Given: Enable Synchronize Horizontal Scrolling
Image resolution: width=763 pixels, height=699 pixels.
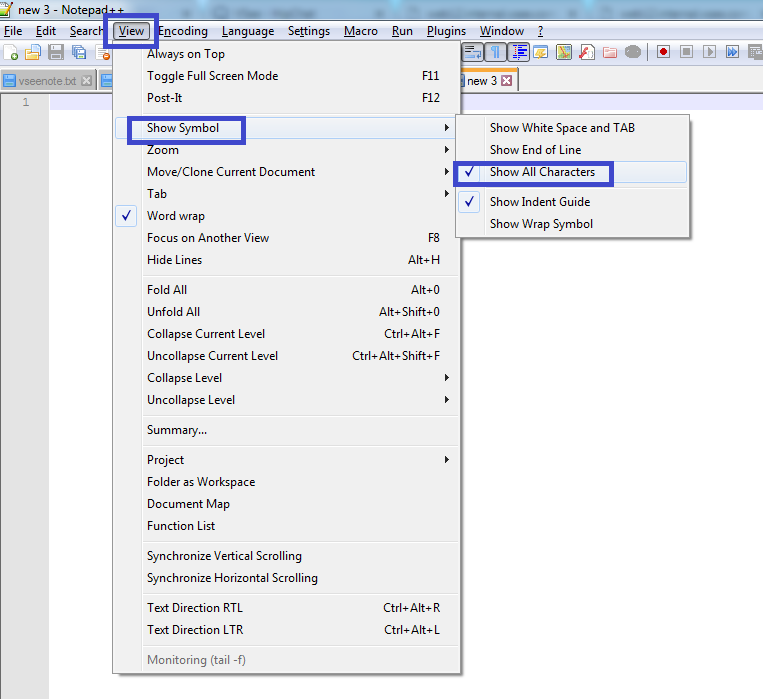Looking at the screenshot, I should (287, 578).
